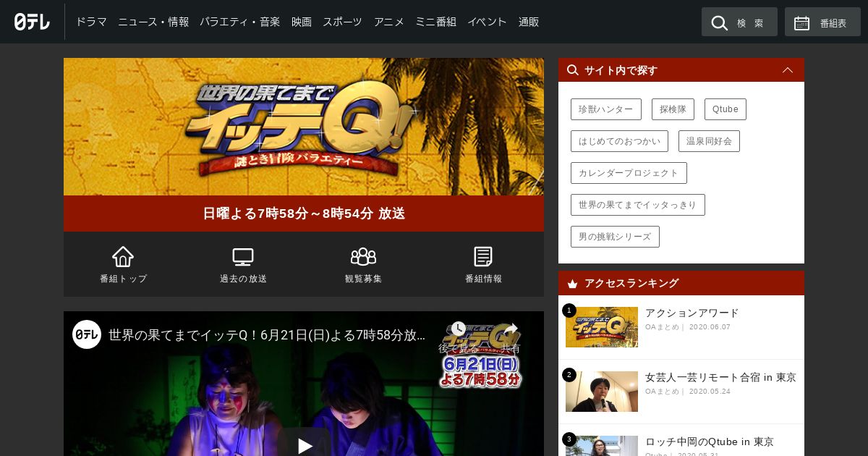Open 過去の放送 monitor icon

point(243,256)
